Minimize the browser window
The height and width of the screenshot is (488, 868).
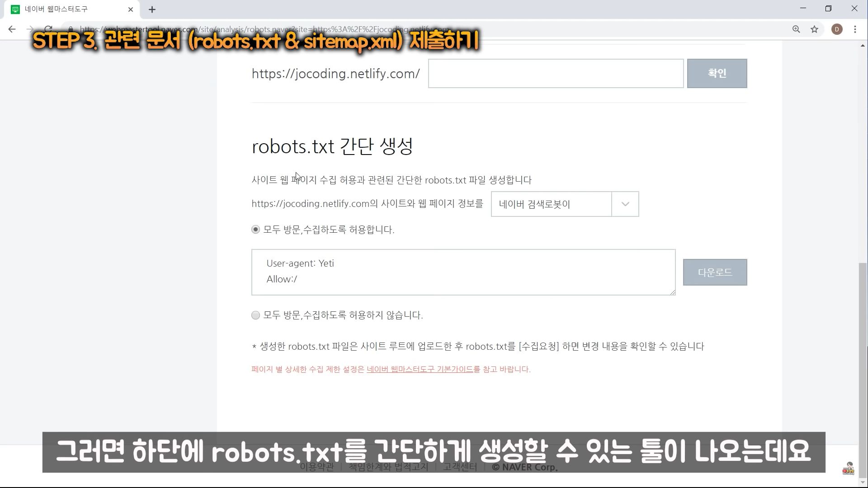coord(803,9)
